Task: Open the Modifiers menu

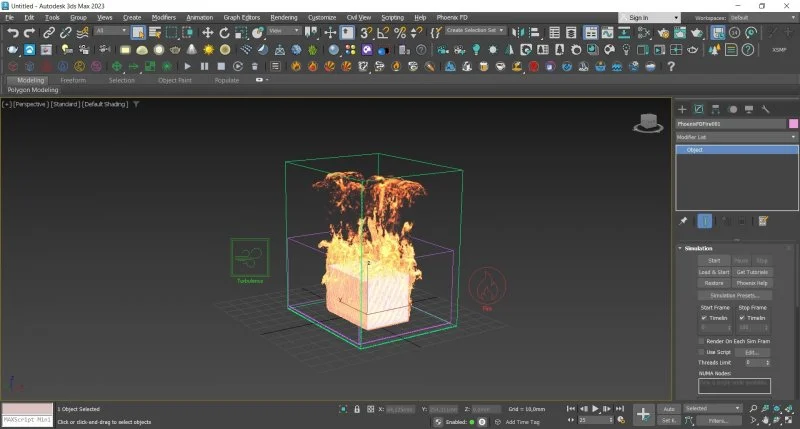Action: [x=164, y=17]
